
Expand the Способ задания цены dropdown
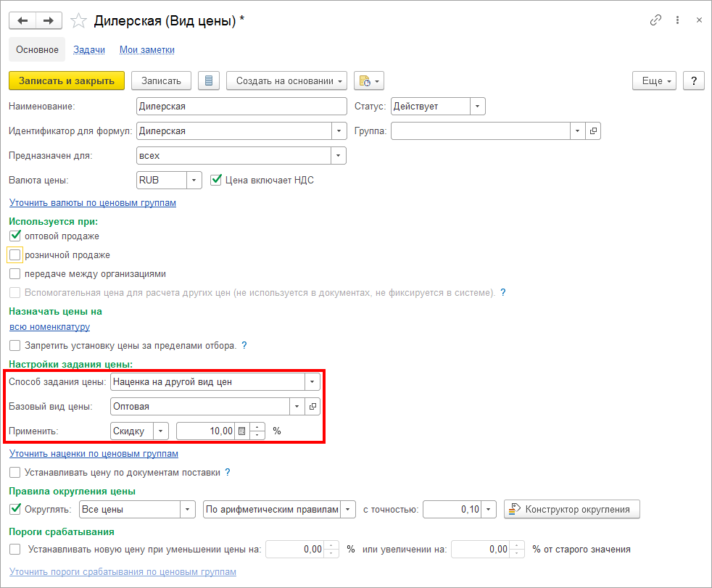pyautogui.click(x=312, y=381)
